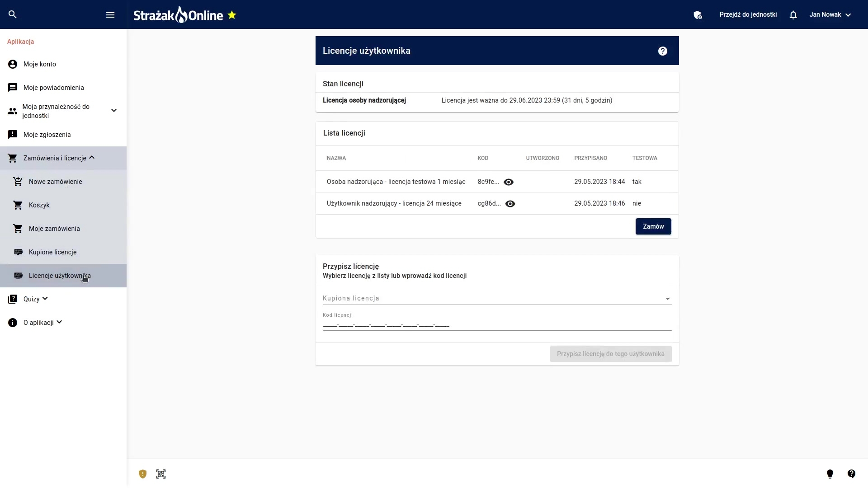Expand Moja przynależność do jednostki chevron

point(114,110)
